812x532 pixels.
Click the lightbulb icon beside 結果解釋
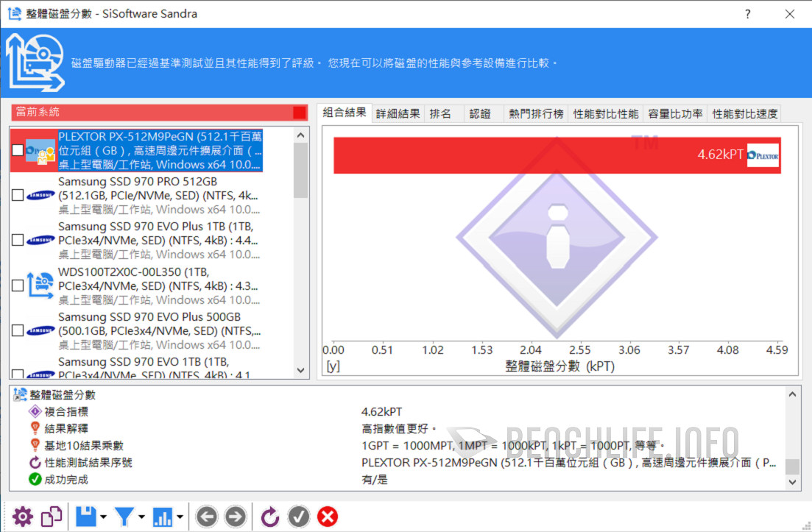tap(35, 428)
